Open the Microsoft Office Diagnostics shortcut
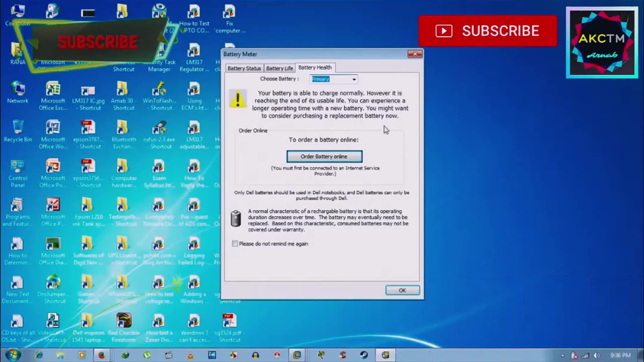 point(53,250)
